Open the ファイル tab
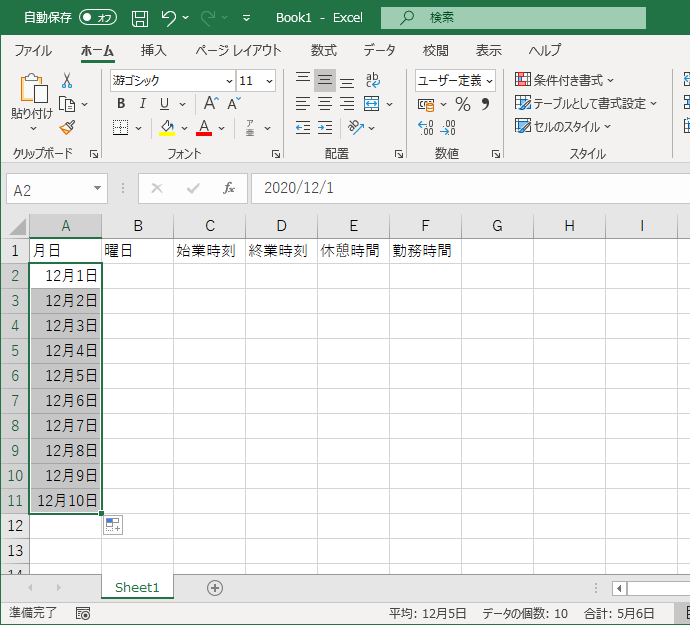 [x=33, y=50]
